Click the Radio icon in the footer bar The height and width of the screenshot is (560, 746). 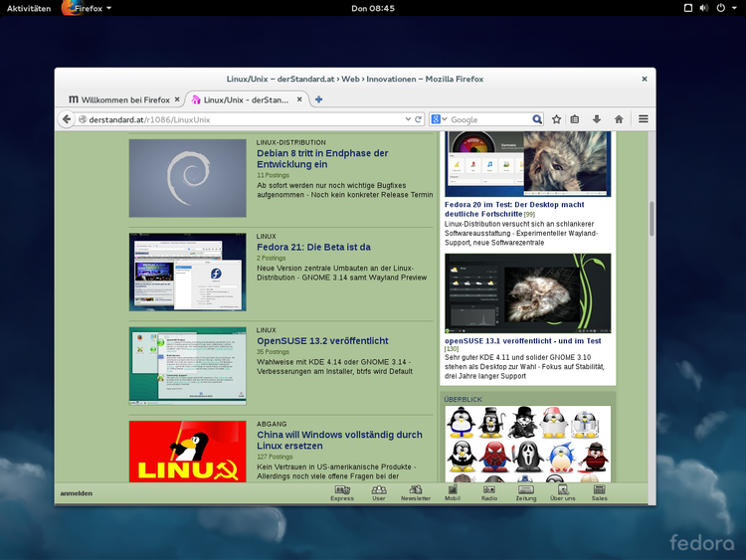[489, 492]
